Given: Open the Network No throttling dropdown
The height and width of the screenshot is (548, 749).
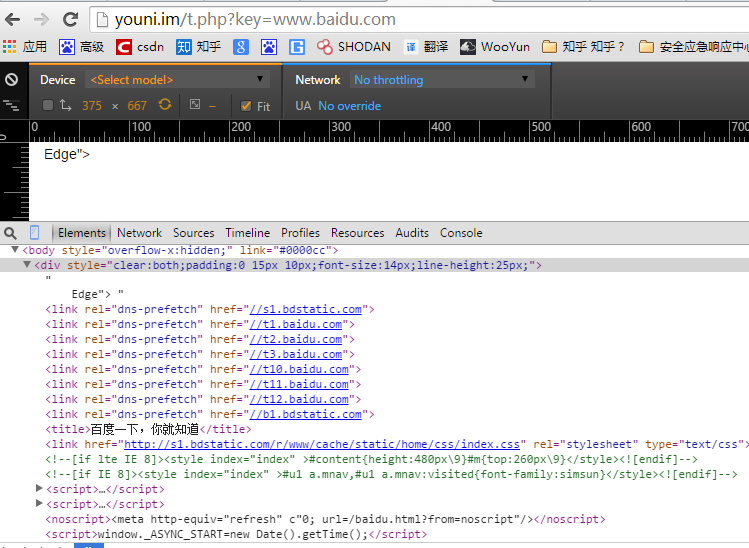Looking at the screenshot, I should 442,79.
